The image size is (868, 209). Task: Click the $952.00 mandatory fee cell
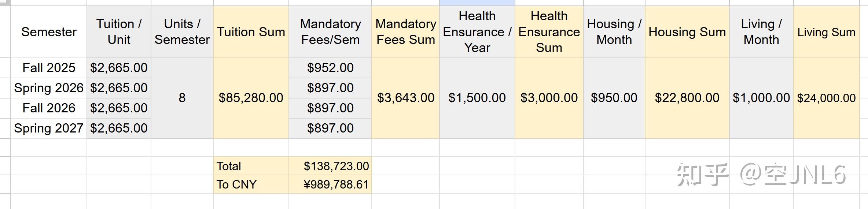(330, 68)
